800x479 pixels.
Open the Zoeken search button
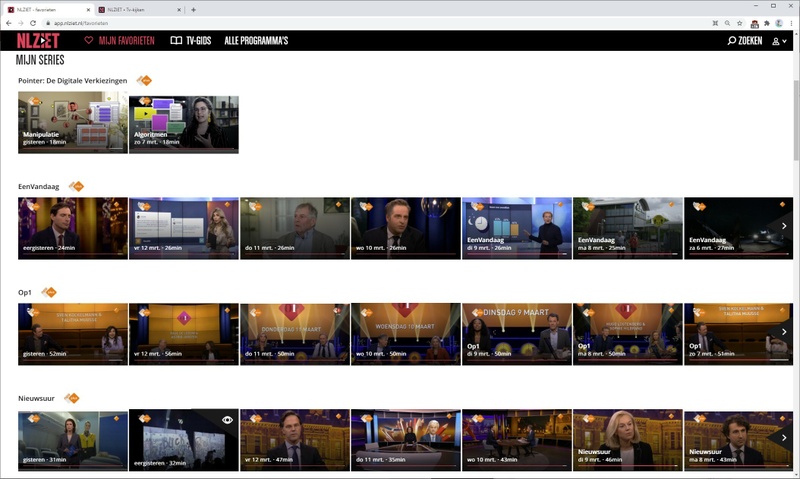(x=745, y=40)
